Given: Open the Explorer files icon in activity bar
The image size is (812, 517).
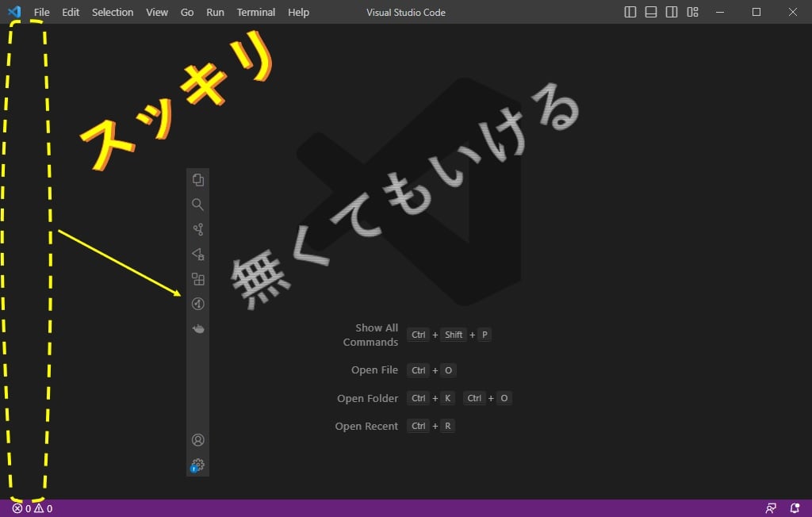Looking at the screenshot, I should (x=197, y=180).
